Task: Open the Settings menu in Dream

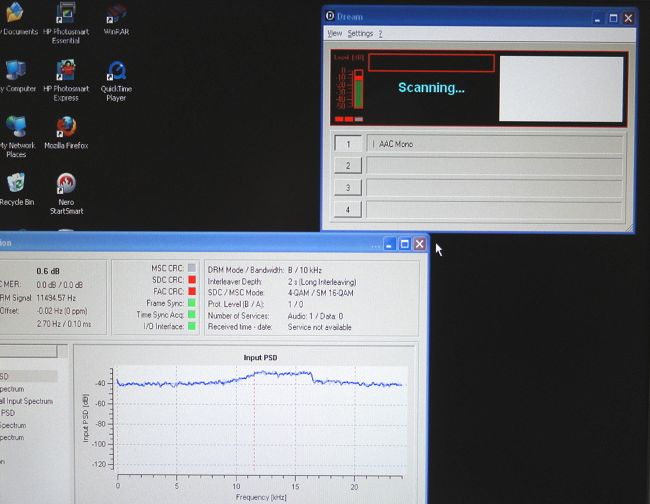Action: (x=360, y=34)
